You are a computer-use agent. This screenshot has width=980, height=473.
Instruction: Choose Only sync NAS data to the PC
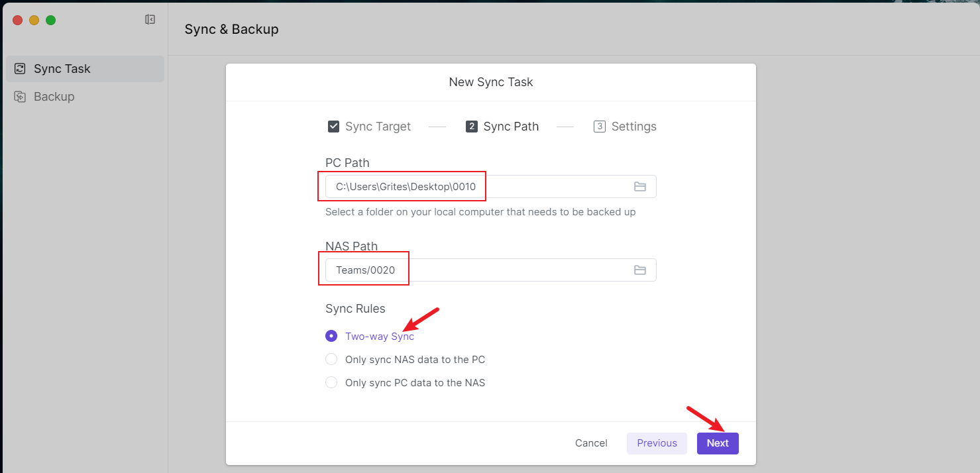click(x=331, y=360)
